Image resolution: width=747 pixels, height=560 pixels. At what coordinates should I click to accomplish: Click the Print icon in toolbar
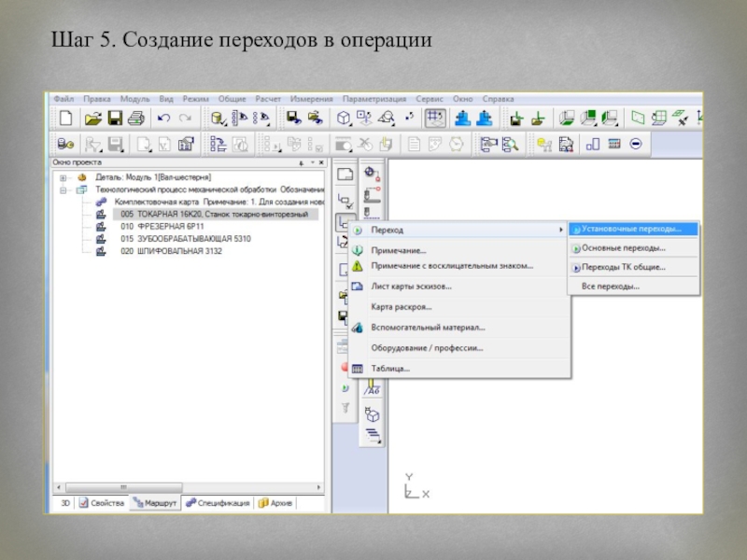tap(135, 119)
